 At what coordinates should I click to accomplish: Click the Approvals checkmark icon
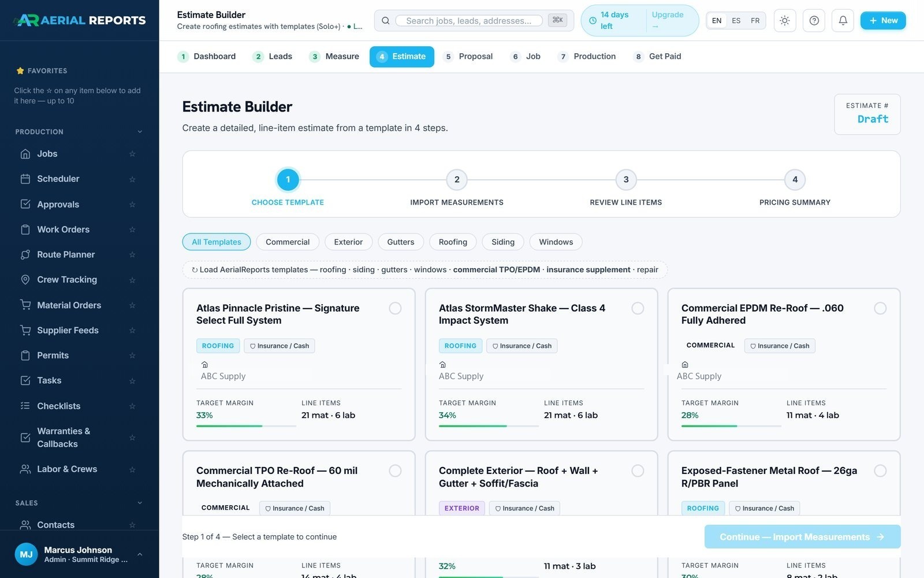click(25, 204)
